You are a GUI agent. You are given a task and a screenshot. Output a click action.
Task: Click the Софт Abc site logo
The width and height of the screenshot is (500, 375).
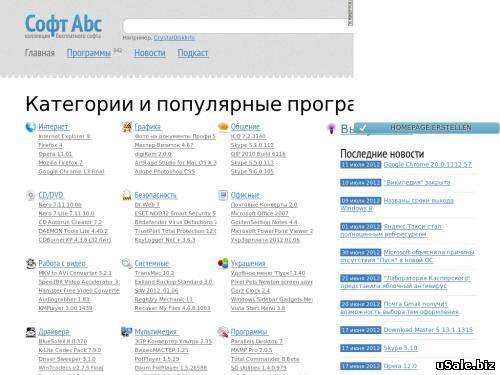click(x=63, y=26)
